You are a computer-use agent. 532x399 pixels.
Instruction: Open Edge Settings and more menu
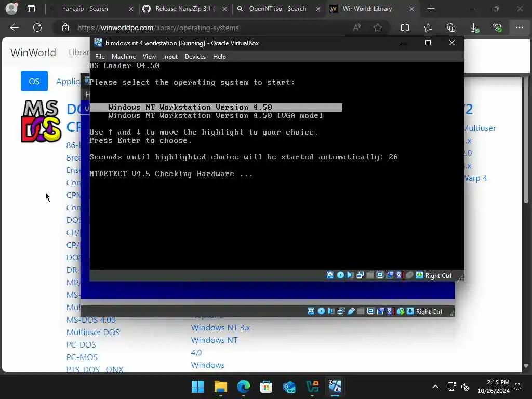[520, 28]
